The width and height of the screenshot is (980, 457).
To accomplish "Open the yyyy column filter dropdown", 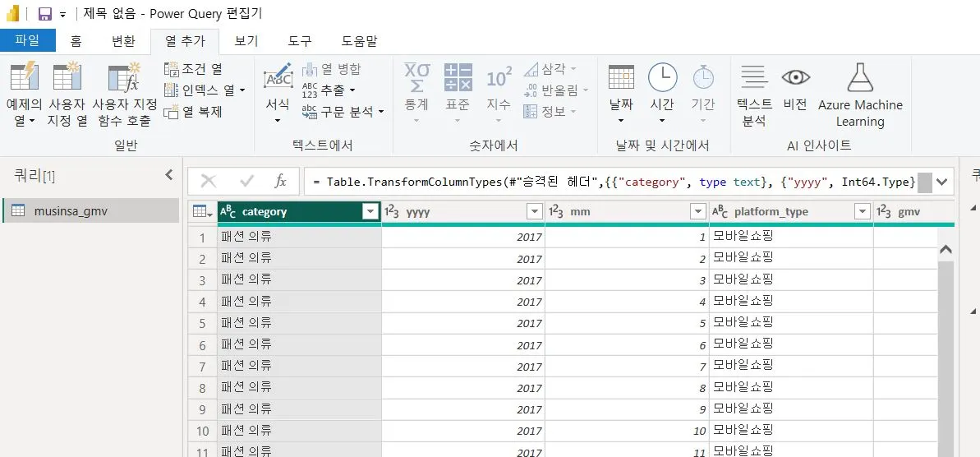I will point(535,212).
